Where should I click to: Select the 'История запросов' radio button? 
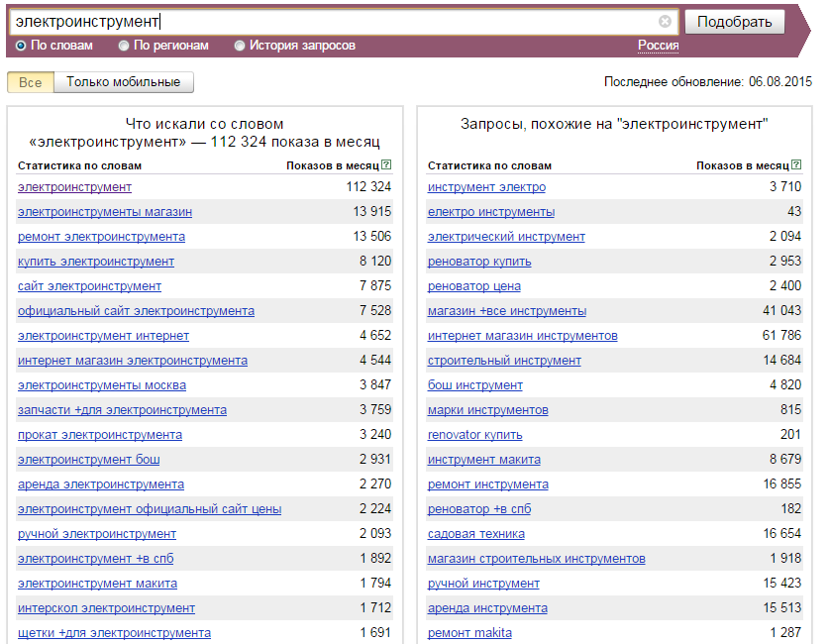pos(240,46)
